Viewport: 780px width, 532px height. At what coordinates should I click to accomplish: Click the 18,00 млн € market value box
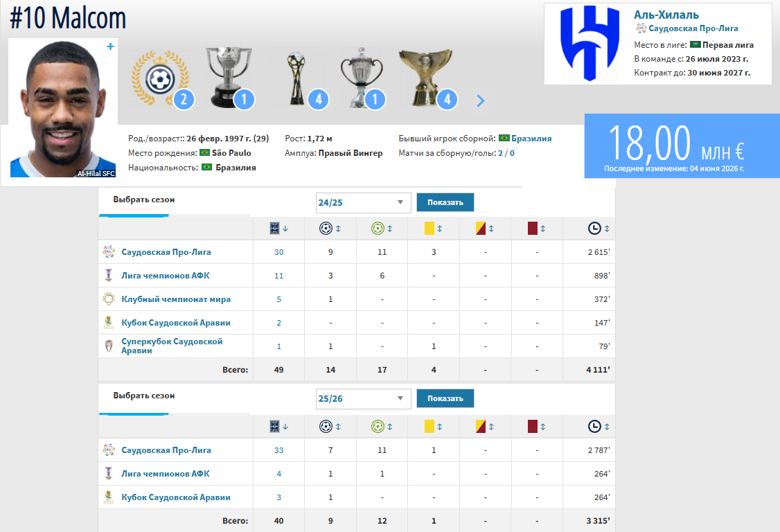click(682, 145)
